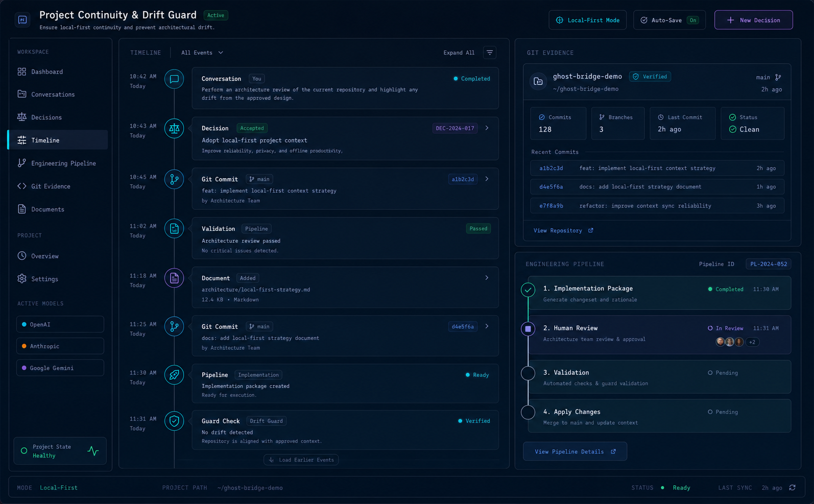Toggle the OpenAI active model
The width and height of the screenshot is (814, 504).
point(60,324)
